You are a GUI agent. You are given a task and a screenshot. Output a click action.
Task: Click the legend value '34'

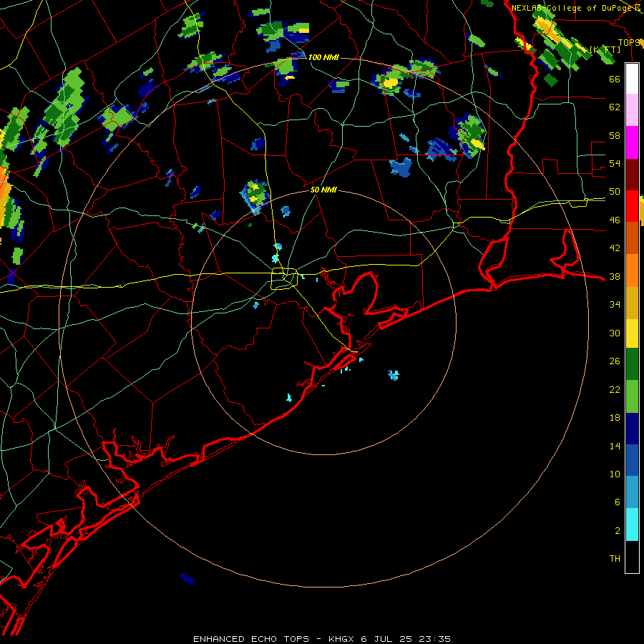coord(615,305)
